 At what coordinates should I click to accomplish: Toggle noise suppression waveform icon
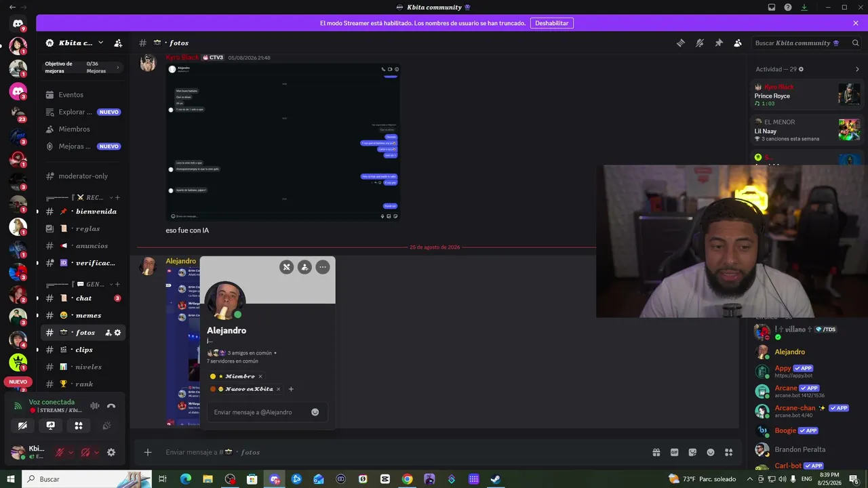click(95, 406)
